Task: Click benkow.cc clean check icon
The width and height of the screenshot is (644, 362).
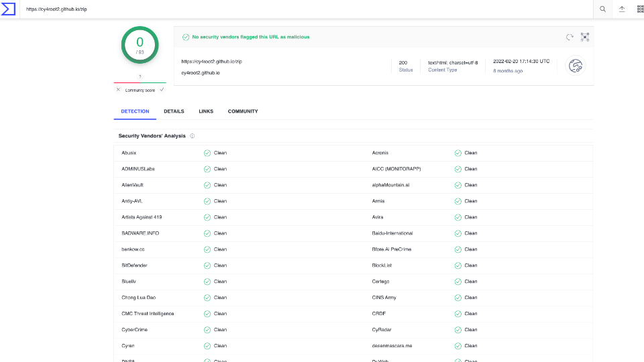Action: pyautogui.click(x=207, y=249)
